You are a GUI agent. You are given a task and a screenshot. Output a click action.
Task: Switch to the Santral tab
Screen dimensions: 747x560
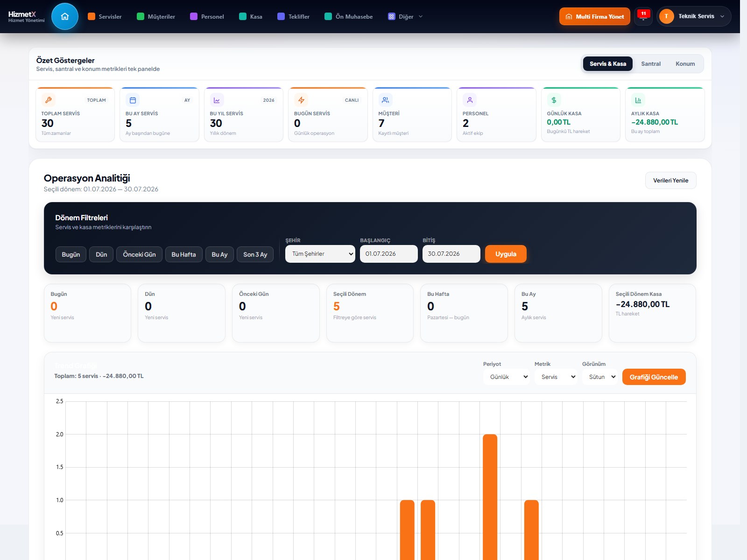coord(651,64)
